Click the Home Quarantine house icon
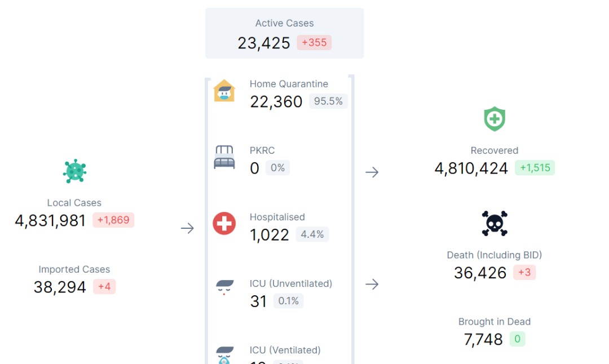This screenshot has width=609, height=364. [224, 90]
